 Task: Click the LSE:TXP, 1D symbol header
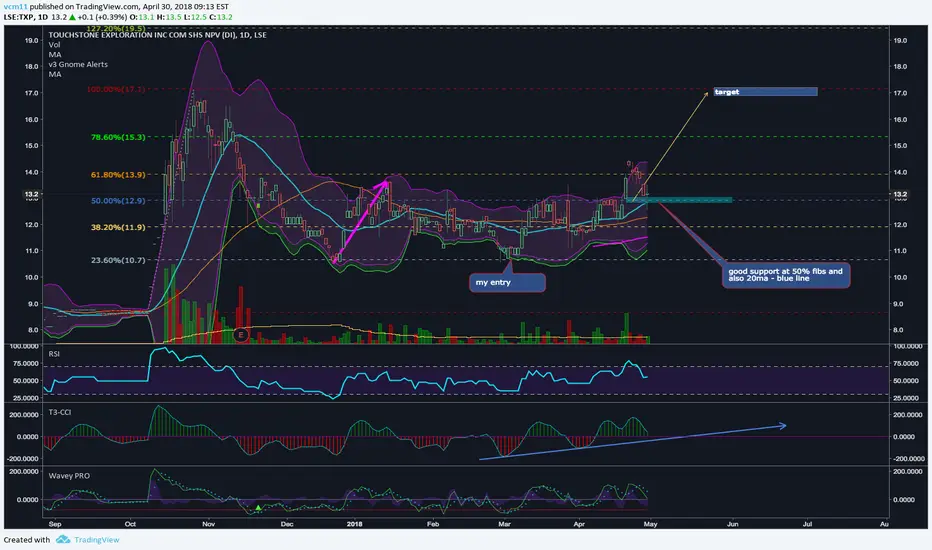click(26, 17)
